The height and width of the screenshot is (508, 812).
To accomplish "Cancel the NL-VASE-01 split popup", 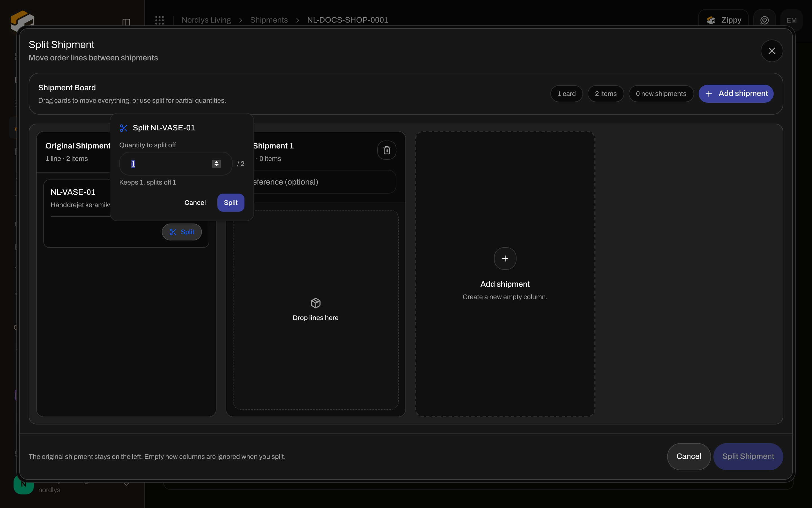I will [x=195, y=203].
